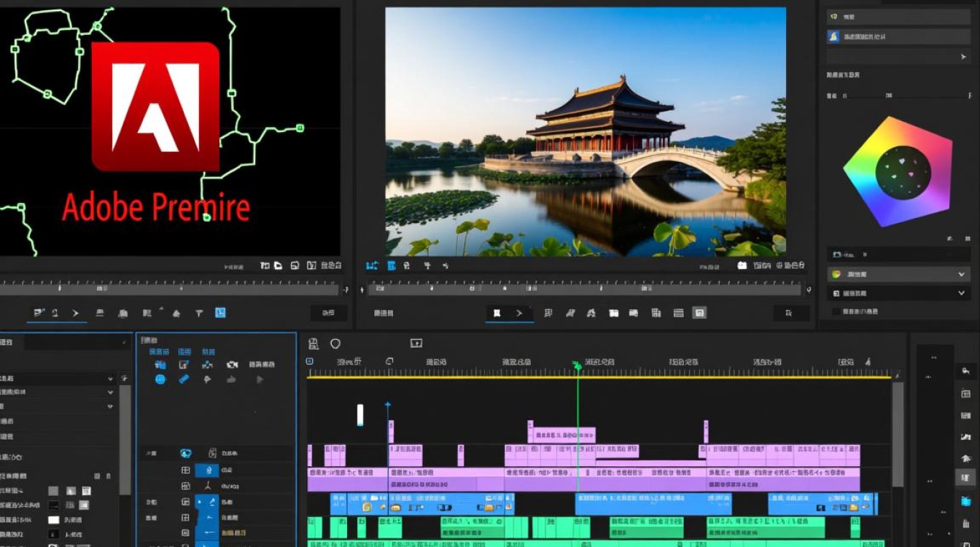The height and width of the screenshot is (547, 980).
Task: Click the solid blue circle icon in track tools
Action: 160,379
